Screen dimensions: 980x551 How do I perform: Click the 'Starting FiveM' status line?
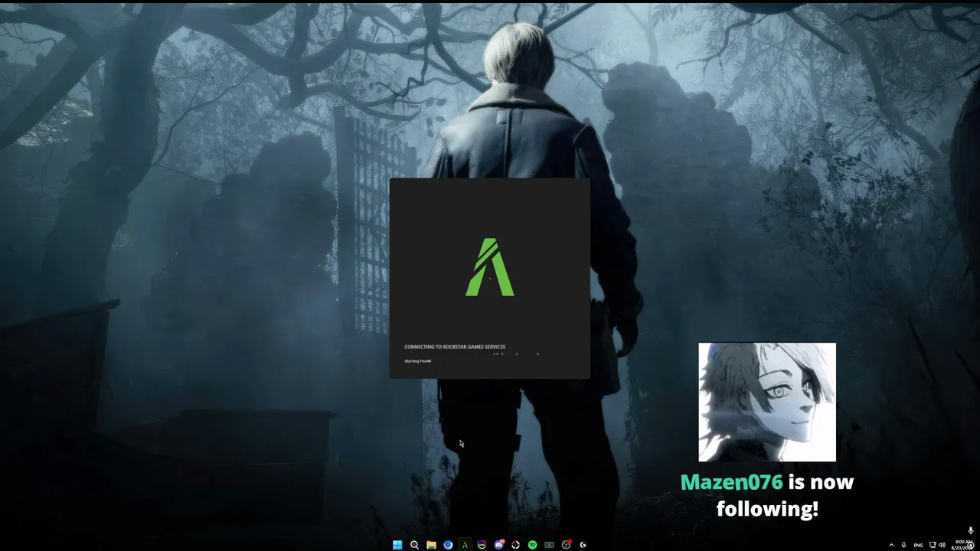(418, 361)
